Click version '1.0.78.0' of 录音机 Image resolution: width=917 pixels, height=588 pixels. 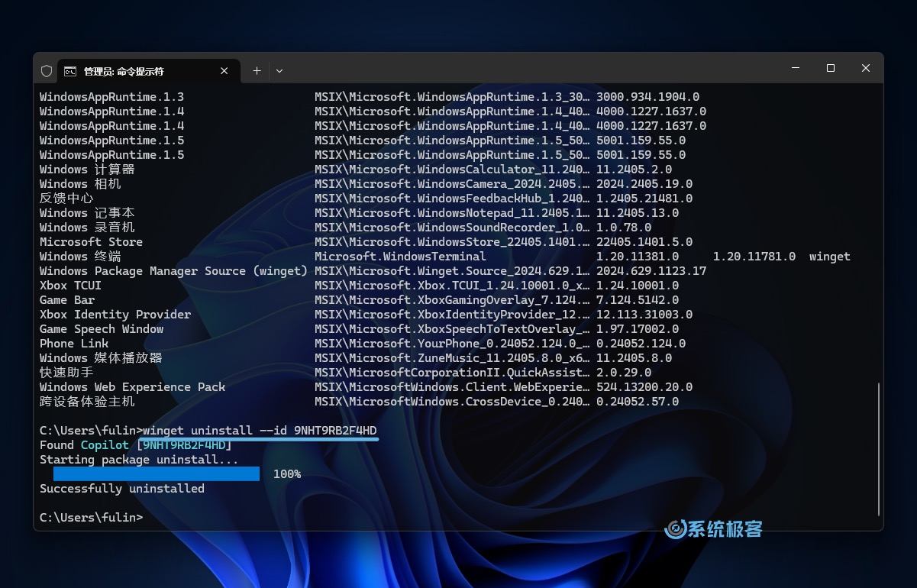(x=624, y=228)
